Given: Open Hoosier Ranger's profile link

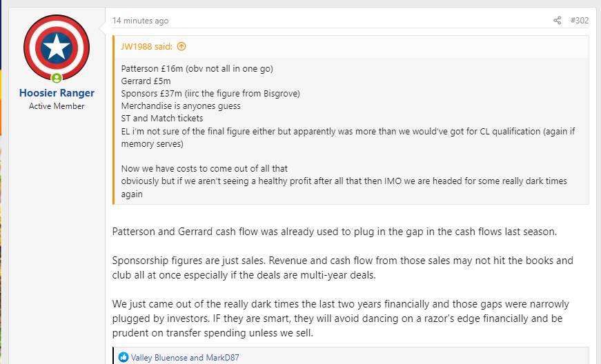Looking at the screenshot, I should [x=57, y=92].
